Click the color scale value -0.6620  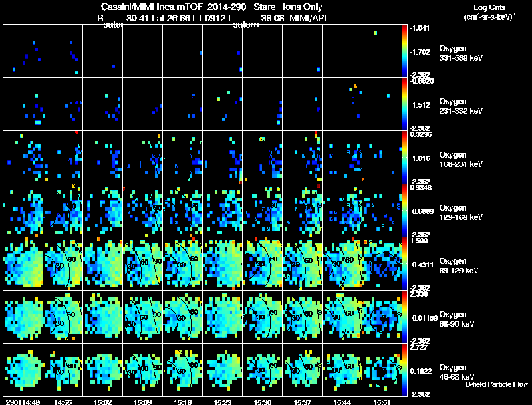(x=422, y=81)
